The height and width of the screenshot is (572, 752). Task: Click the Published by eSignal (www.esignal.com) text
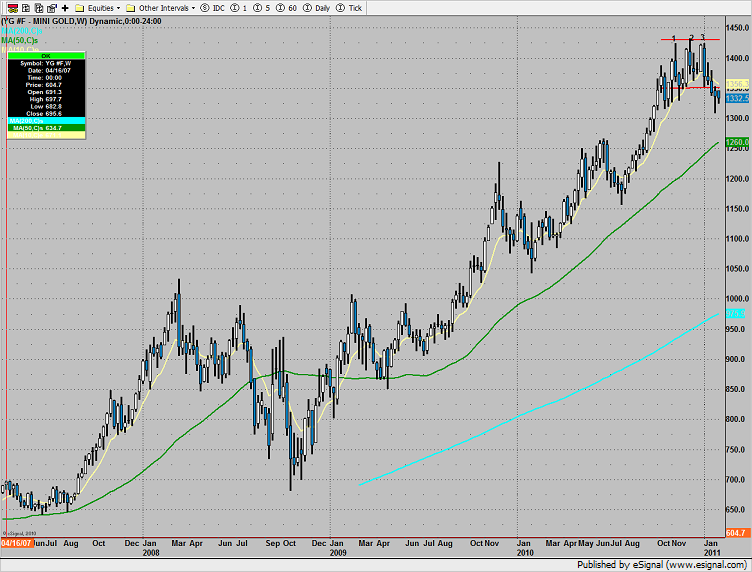tap(662, 565)
